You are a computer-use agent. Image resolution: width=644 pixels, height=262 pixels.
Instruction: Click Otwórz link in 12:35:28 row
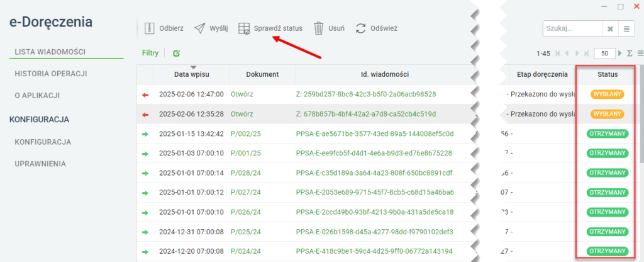point(242,114)
